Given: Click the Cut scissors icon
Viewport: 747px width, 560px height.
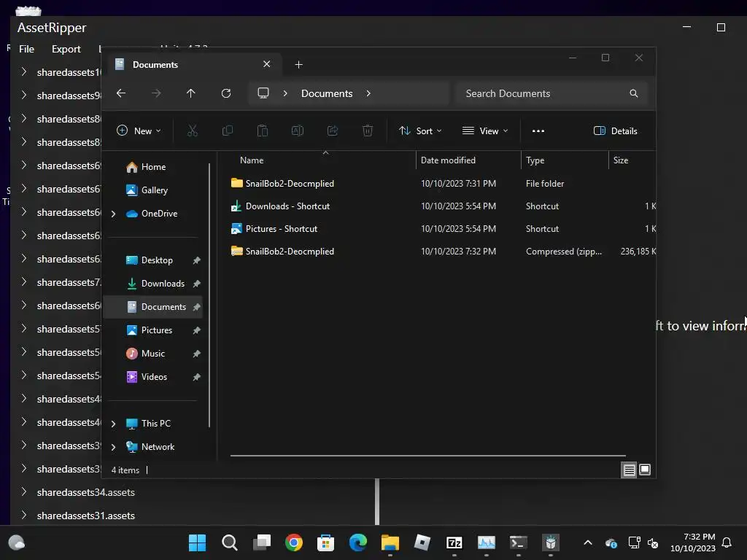Looking at the screenshot, I should point(193,131).
